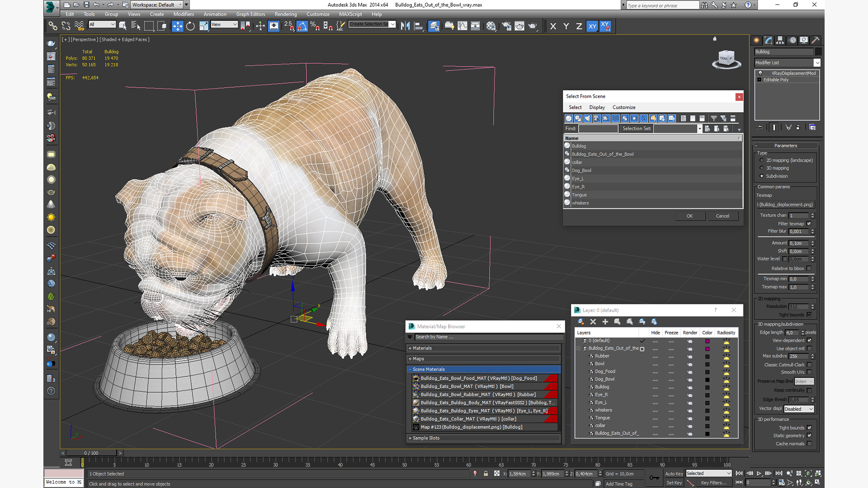Toggle Filter texmap checkbox
Image resolution: width=868 pixels, height=488 pixels.
[x=809, y=224]
